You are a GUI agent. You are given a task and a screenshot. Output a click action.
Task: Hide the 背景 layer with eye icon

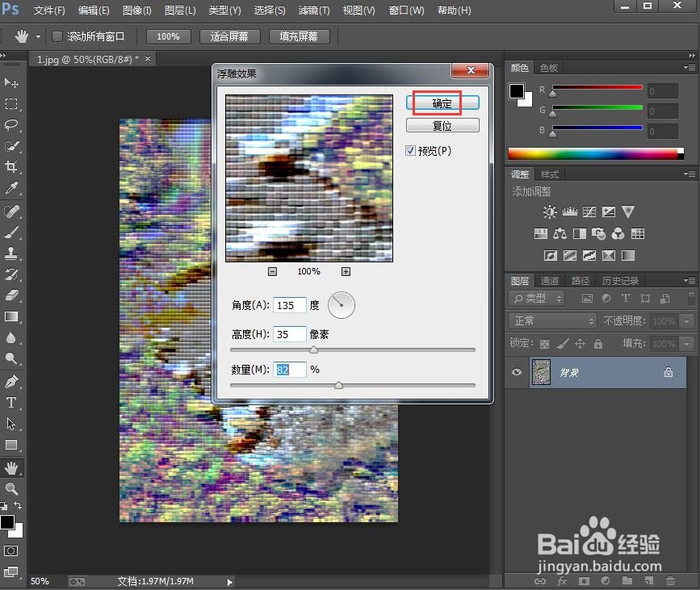(x=517, y=372)
